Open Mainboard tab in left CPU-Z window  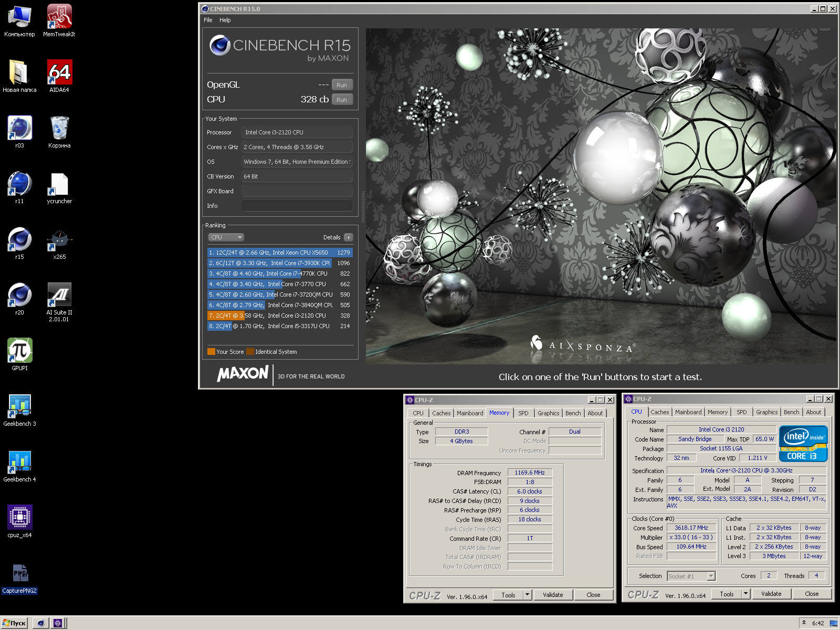point(470,413)
